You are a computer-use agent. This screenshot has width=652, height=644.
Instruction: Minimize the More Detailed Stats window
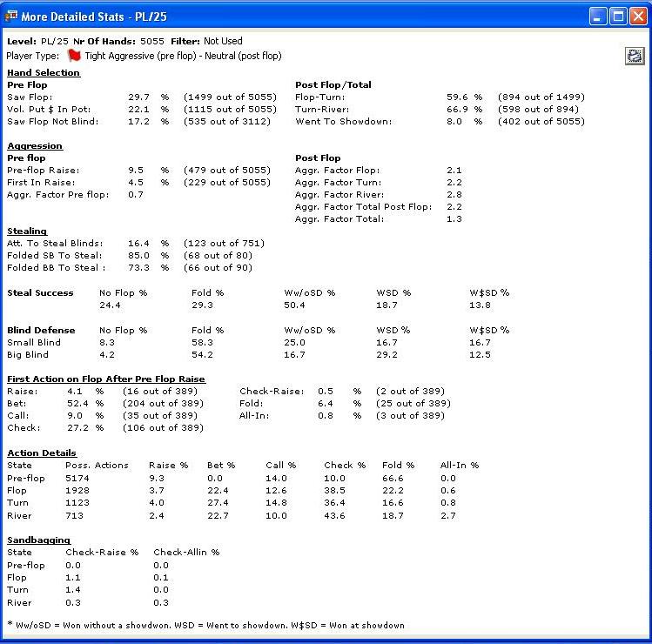(x=597, y=17)
